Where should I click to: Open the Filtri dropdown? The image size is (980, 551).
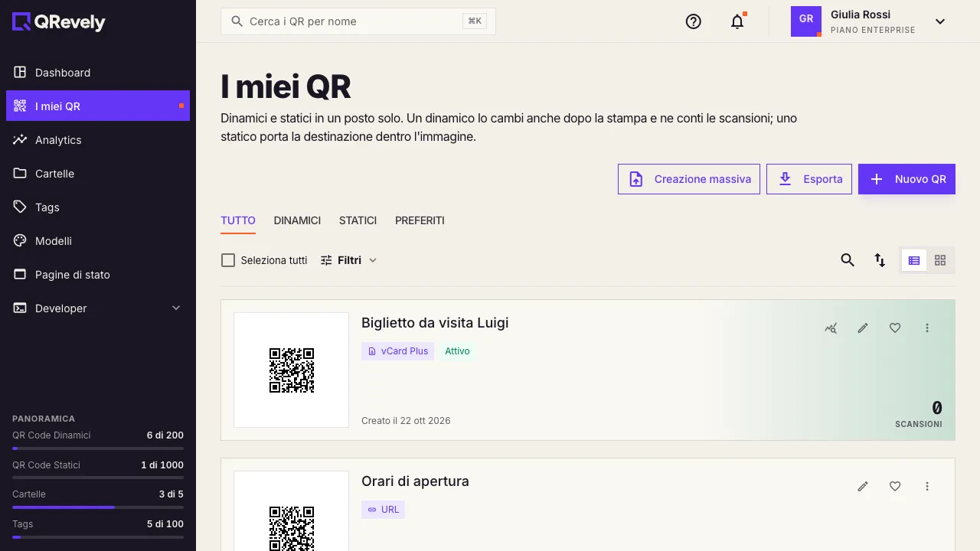[349, 260]
